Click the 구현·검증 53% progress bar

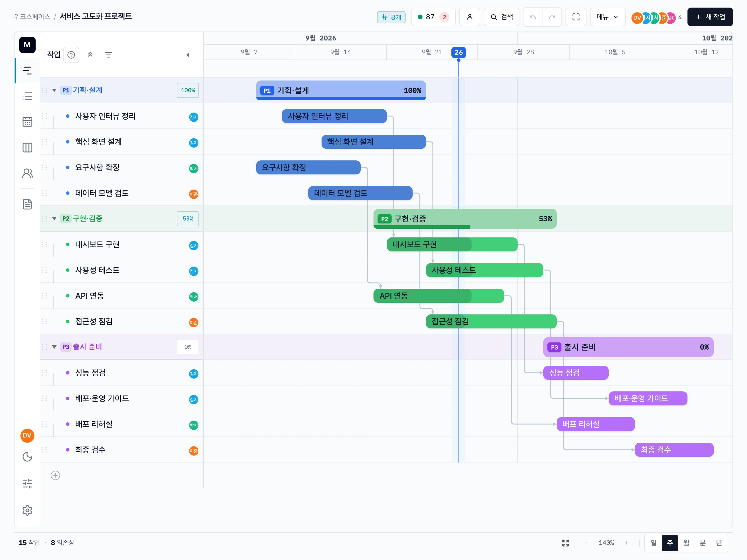tap(465, 219)
